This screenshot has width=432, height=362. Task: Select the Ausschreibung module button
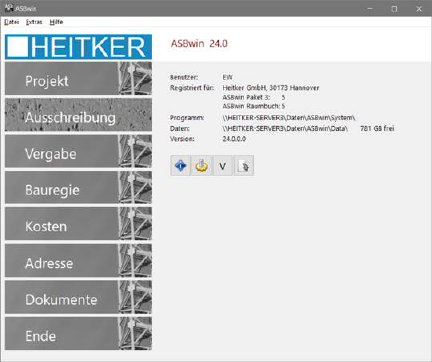(78, 115)
